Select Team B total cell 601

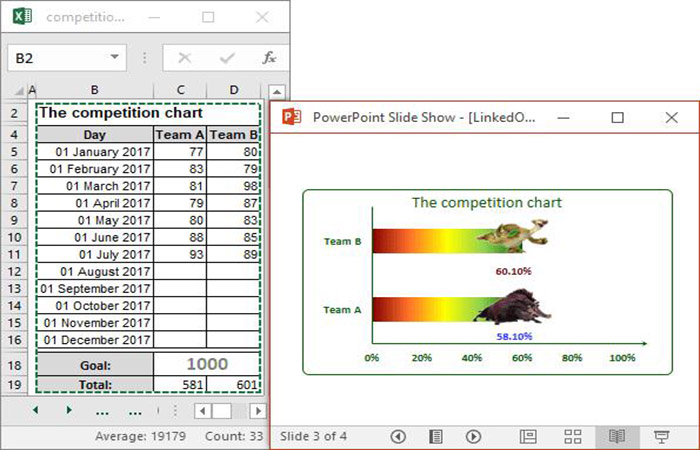click(x=233, y=384)
